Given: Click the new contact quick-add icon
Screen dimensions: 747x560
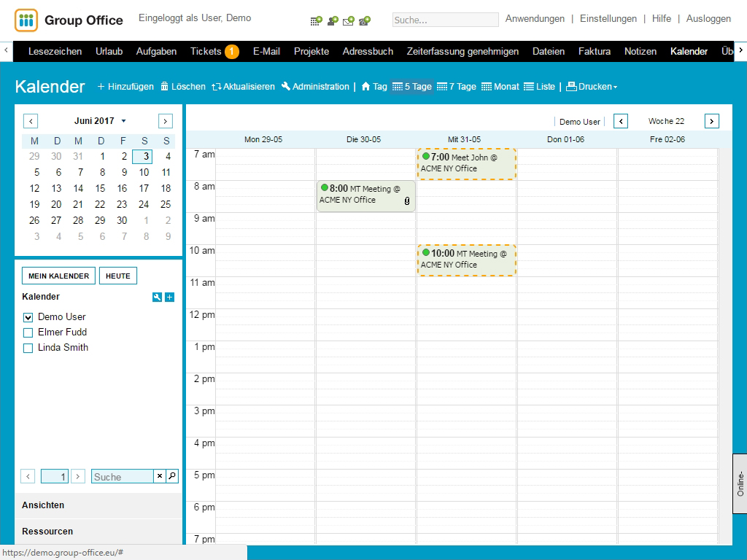Looking at the screenshot, I should pyautogui.click(x=333, y=20).
